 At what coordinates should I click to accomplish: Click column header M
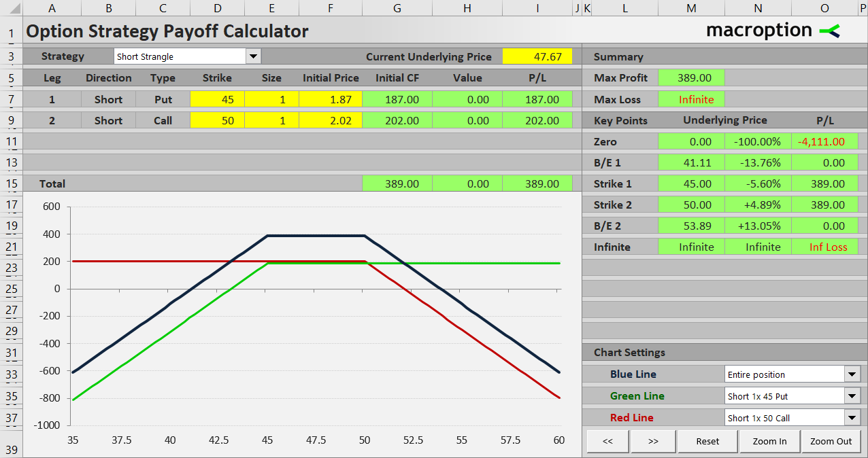tap(691, 7)
